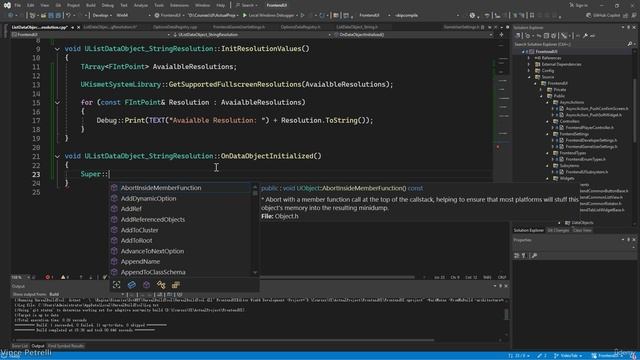This screenshot has height=360, width=640.
Task: Open the Build menu
Action: point(91,5)
